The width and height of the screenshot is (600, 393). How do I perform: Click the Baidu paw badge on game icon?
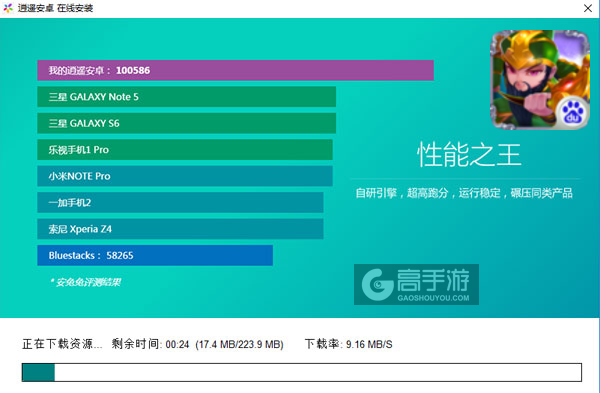pyautogui.click(x=572, y=112)
